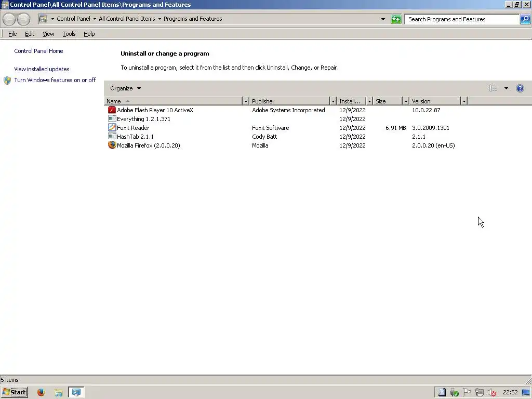532x399 pixels.
Task: Open the Start menu
Action: (15, 393)
